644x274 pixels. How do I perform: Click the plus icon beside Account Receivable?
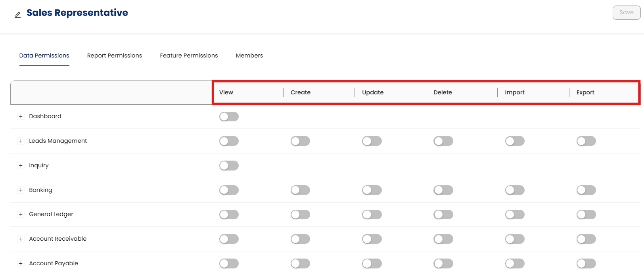tap(21, 239)
